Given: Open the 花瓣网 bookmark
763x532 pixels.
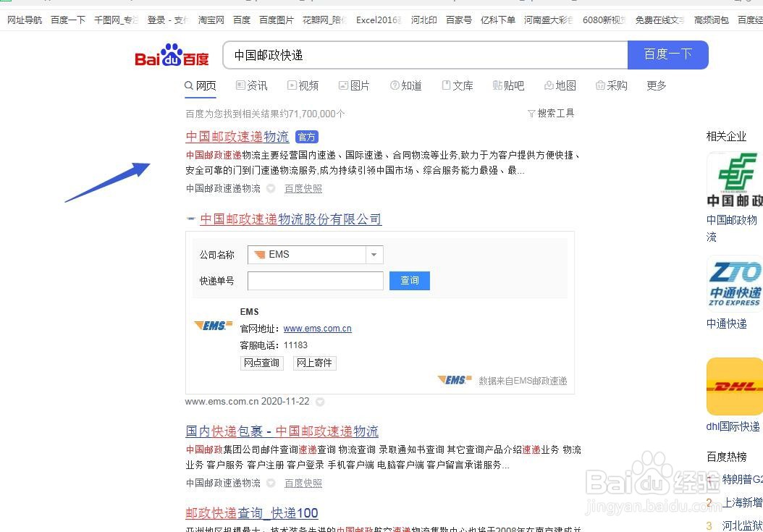Looking at the screenshot, I should pyautogui.click(x=324, y=20).
